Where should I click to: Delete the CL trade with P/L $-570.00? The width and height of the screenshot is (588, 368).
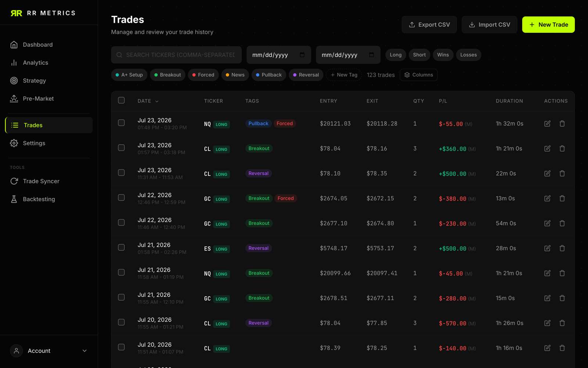[562, 323]
